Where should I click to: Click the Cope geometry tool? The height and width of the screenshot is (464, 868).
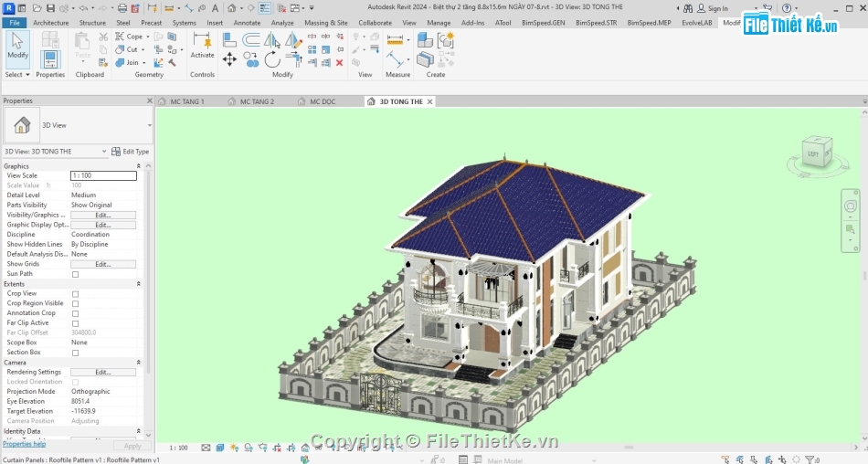129,36
